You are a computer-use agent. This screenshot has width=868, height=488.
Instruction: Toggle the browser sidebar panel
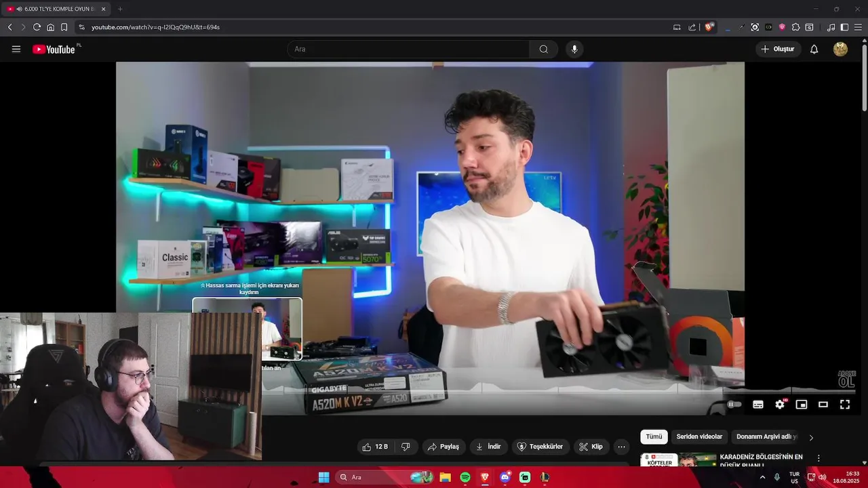[x=844, y=27]
